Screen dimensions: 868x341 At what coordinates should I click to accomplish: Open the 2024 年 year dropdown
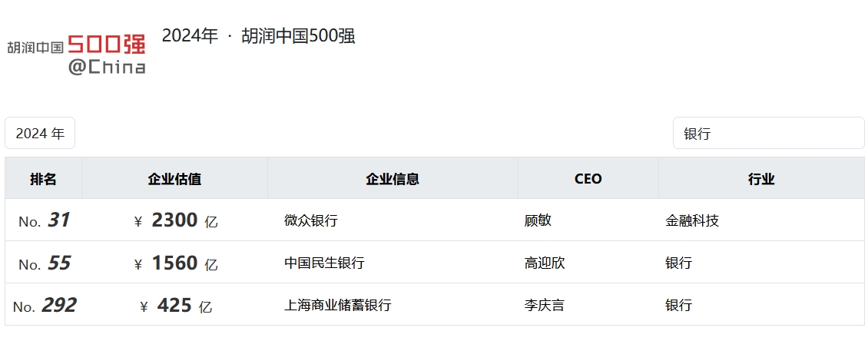click(40, 133)
